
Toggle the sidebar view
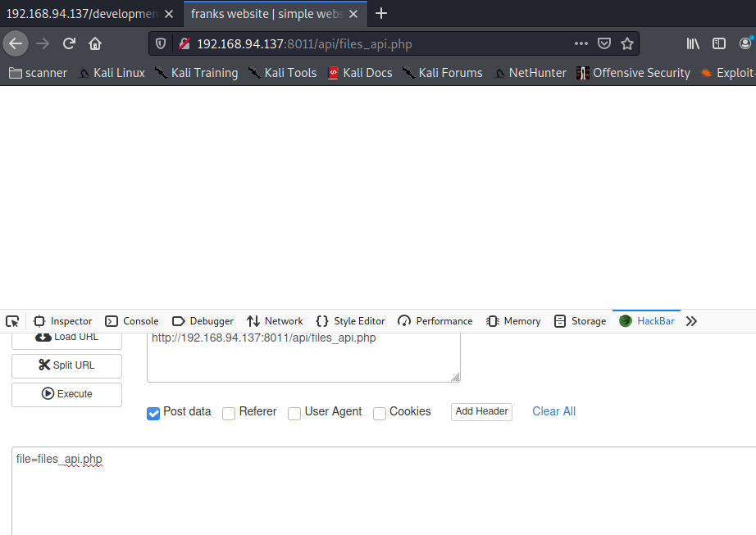pyautogui.click(x=719, y=43)
